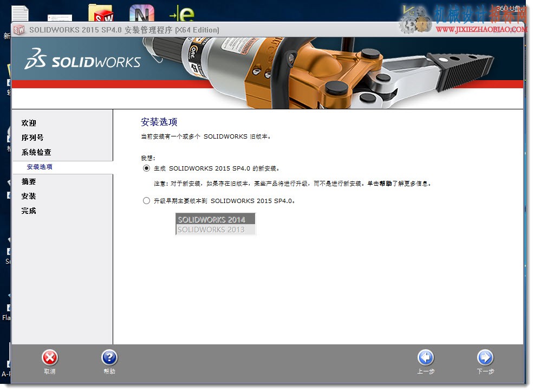Choose SOLIDWORKS 2013 in the version list
The height and width of the screenshot is (392, 534).
click(x=215, y=230)
